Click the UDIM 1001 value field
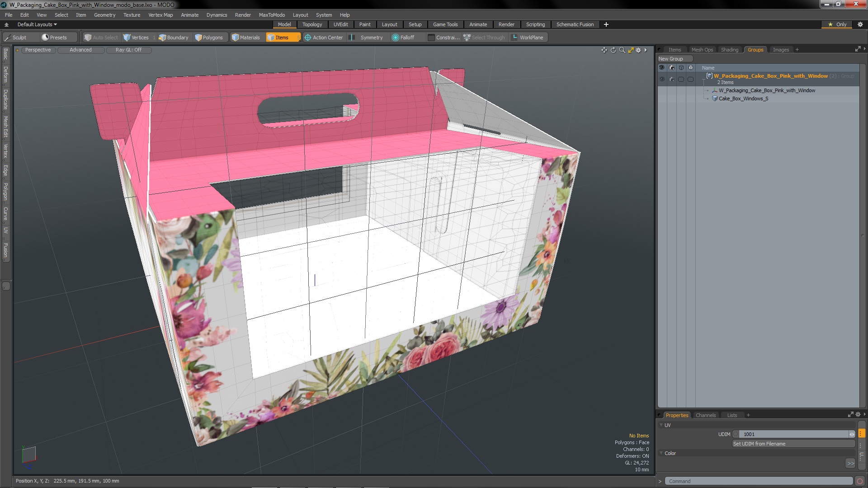The height and width of the screenshot is (488, 868). click(793, 434)
